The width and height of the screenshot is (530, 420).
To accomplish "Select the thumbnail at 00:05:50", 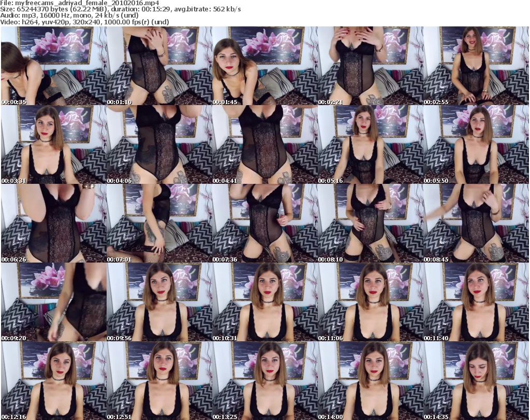I will click(x=476, y=144).
